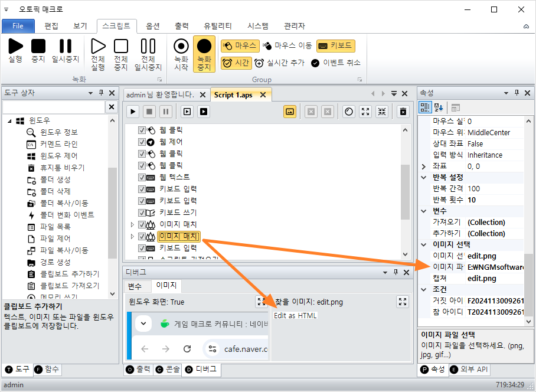Switch to the 출력 bottom tab
Screen dimensions: 536x392
point(139,370)
